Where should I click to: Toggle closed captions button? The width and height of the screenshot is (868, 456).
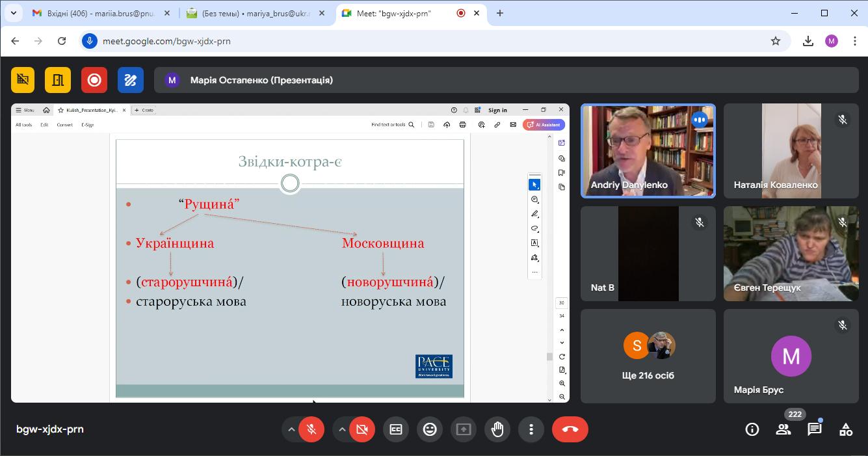396,429
